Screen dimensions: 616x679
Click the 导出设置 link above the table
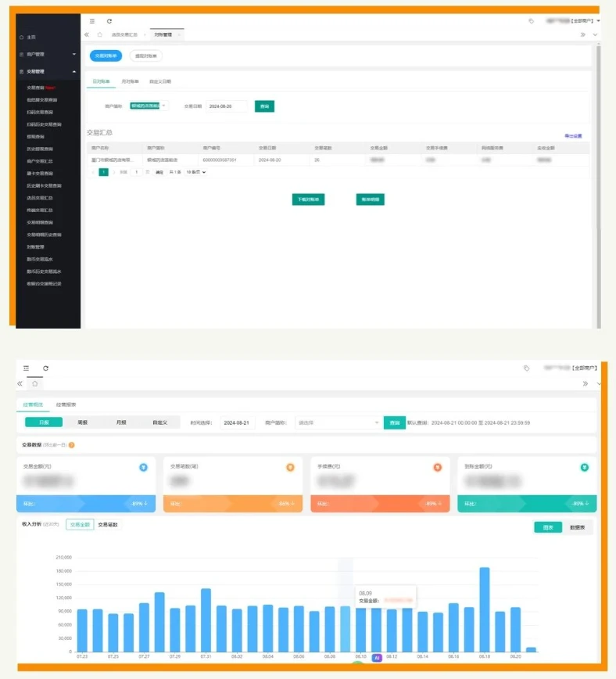click(573, 136)
